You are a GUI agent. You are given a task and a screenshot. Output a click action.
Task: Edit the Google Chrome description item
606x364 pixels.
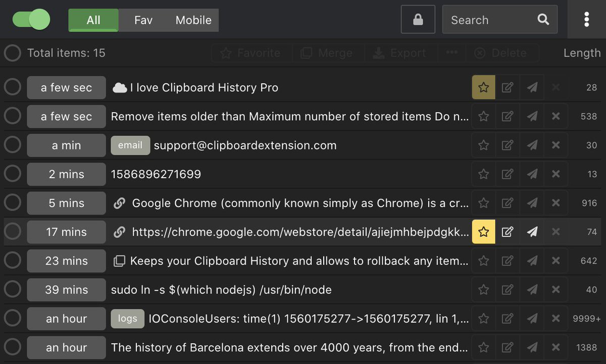(508, 203)
